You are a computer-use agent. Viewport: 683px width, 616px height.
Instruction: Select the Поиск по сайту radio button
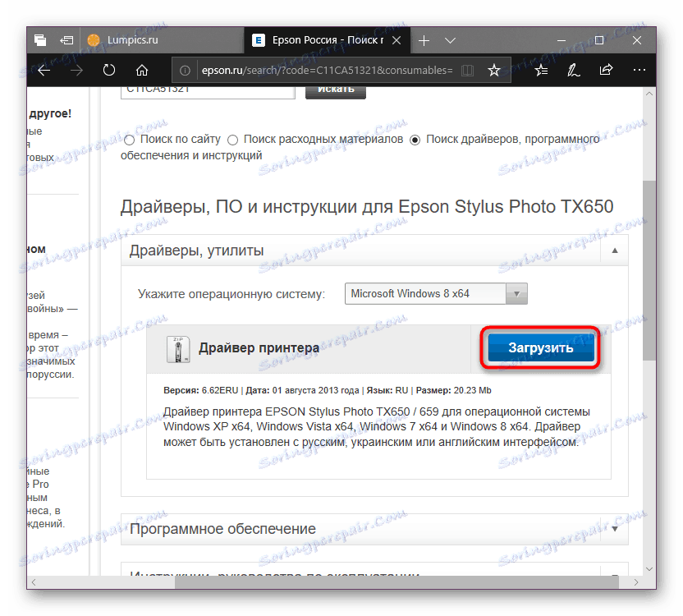129,140
